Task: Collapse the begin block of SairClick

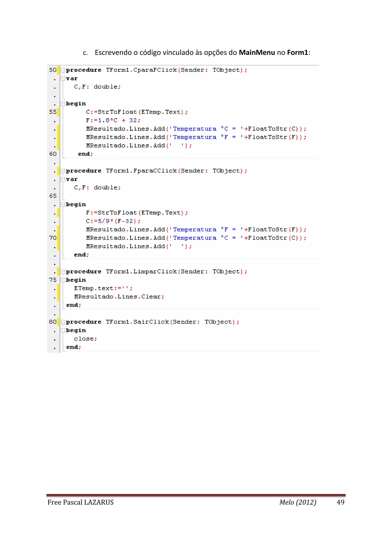Action: 63,331
